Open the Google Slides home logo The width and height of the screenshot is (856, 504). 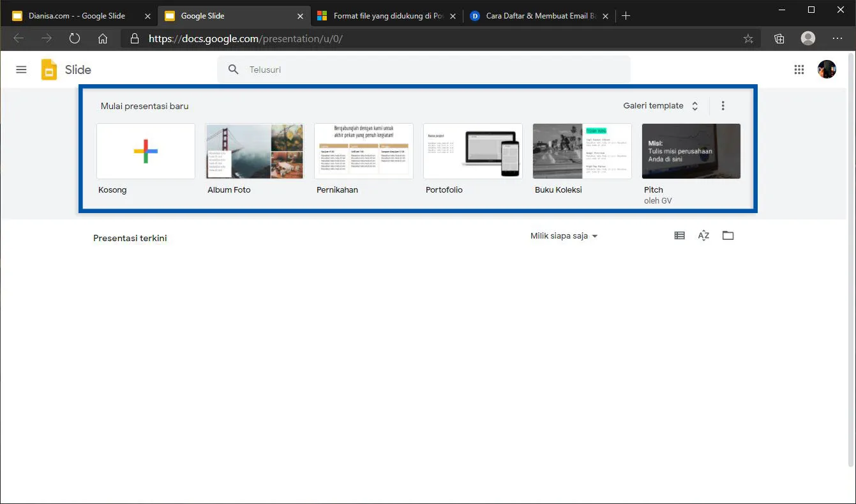click(49, 69)
